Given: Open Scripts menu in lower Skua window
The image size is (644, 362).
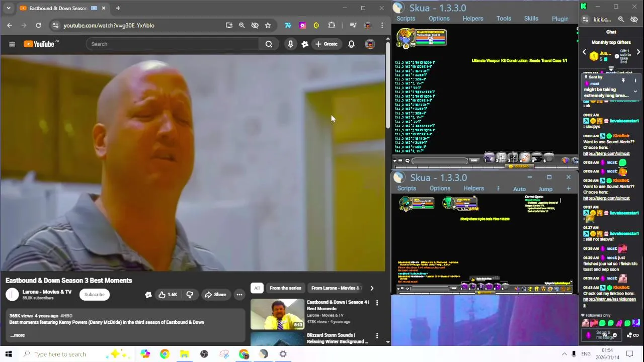Looking at the screenshot, I should tap(407, 189).
